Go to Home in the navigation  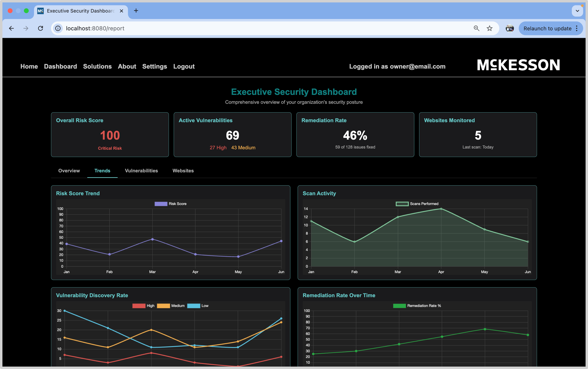(29, 66)
